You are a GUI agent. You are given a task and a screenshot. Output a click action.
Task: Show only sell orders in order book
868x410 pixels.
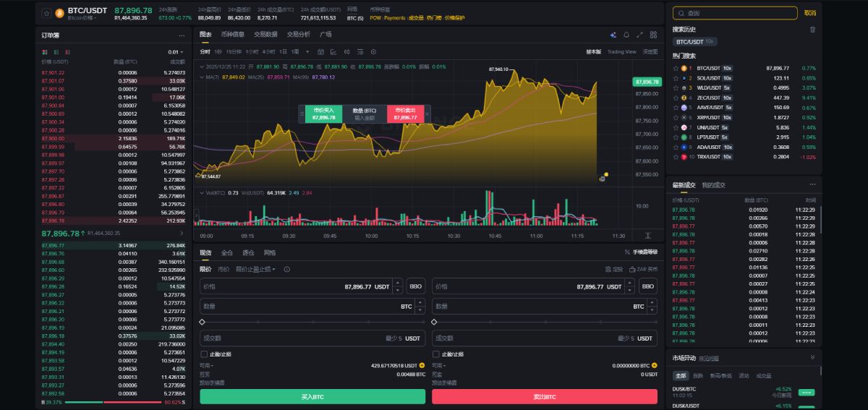pos(67,52)
